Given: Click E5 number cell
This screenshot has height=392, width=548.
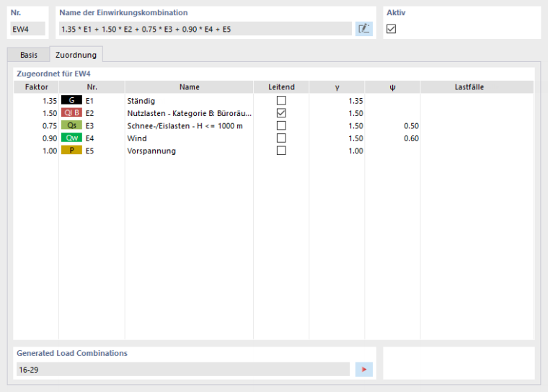Looking at the screenshot, I should click(x=89, y=151).
